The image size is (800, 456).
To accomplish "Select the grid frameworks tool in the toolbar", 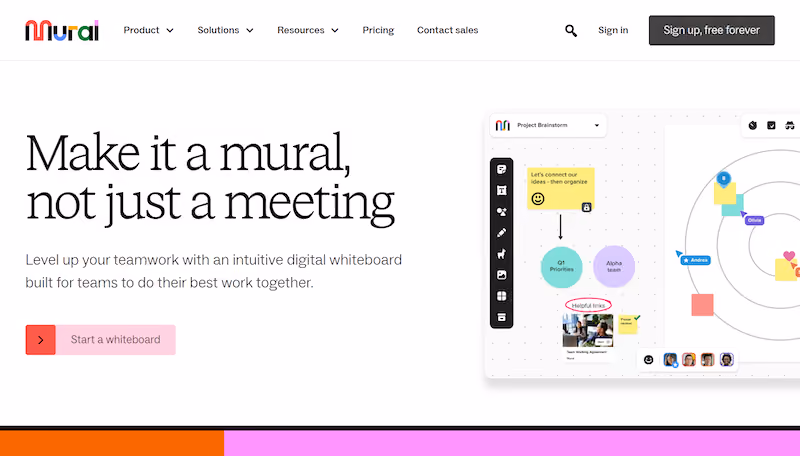I will 502,296.
